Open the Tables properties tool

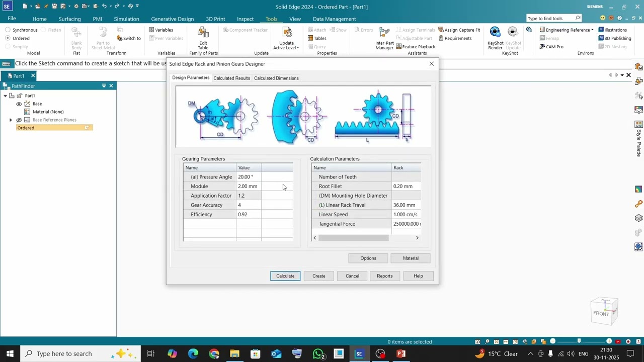(x=317, y=38)
